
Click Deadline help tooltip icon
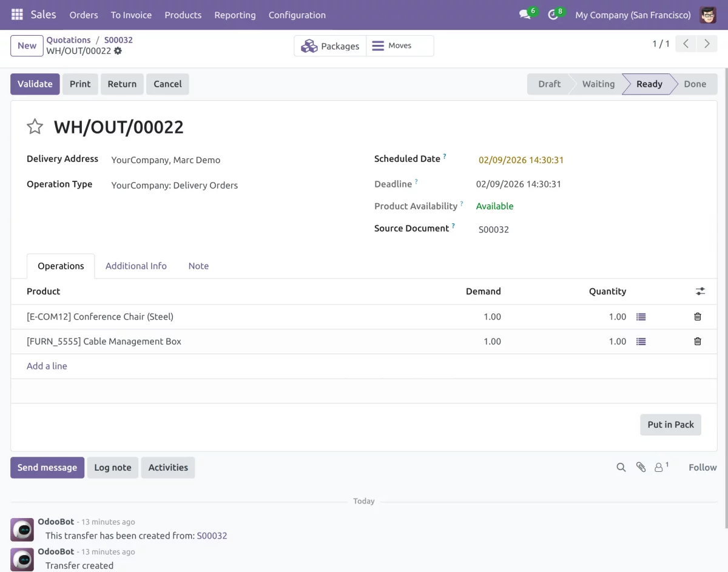pyautogui.click(x=416, y=181)
